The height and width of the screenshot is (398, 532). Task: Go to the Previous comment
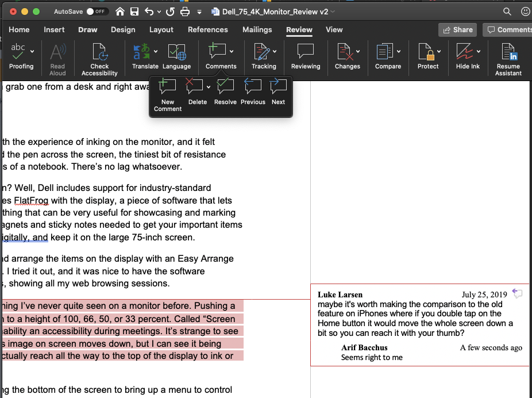pyautogui.click(x=253, y=91)
